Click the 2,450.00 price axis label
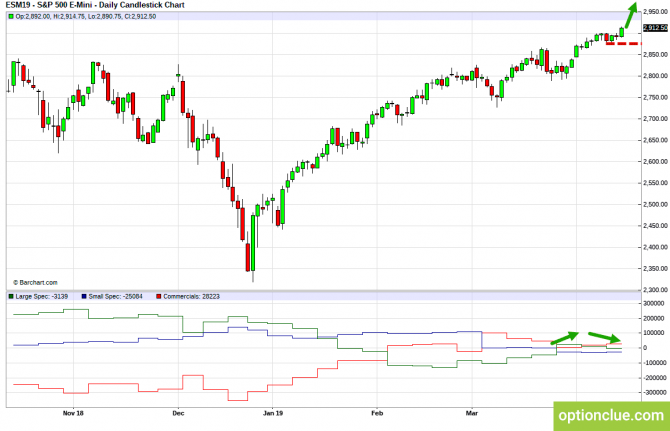The width and height of the screenshot is (670, 431). tap(655, 226)
